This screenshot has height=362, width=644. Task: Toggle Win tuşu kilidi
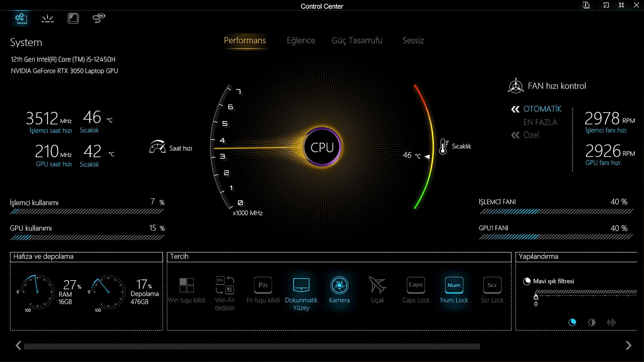pyautogui.click(x=186, y=286)
